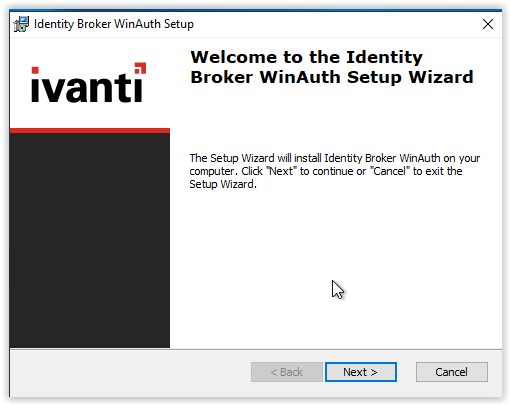The width and height of the screenshot is (510, 405).
Task: Select the Welcome heading text
Action: [x=332, y=67]
